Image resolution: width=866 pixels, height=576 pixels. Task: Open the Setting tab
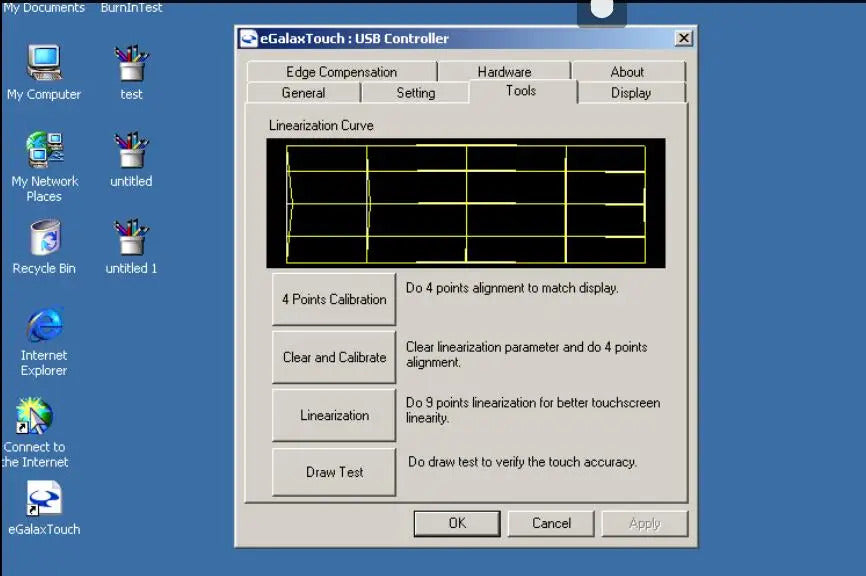(x=415, y=93)
